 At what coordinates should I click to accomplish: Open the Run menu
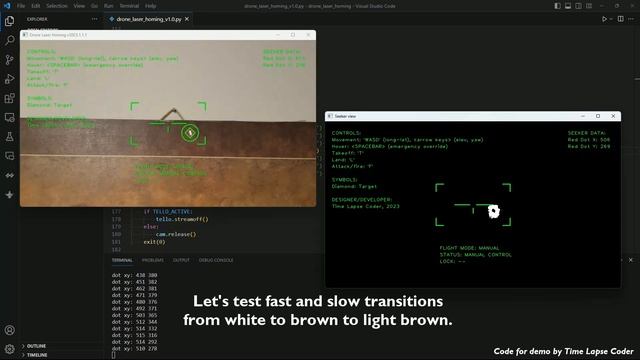point(109,6)
